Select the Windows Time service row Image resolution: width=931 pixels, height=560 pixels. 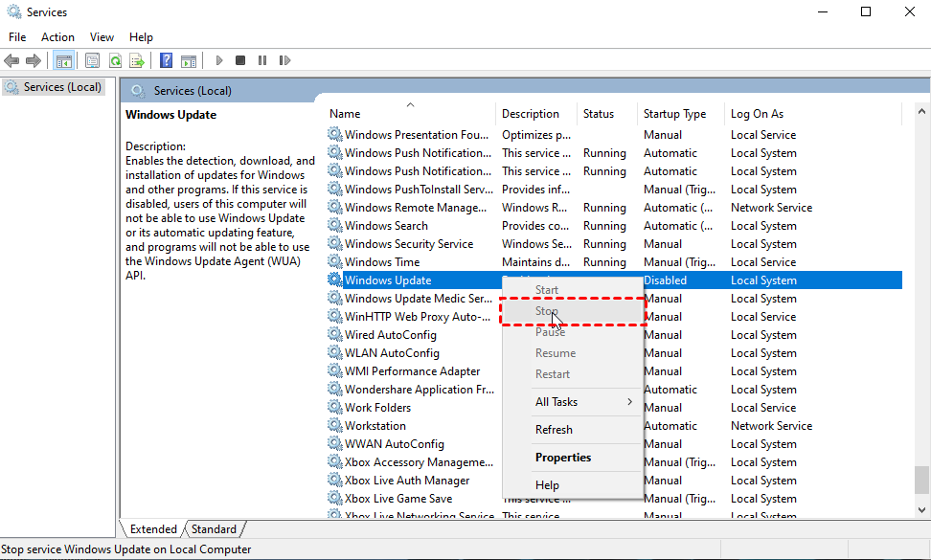click(x=382, y=262)
